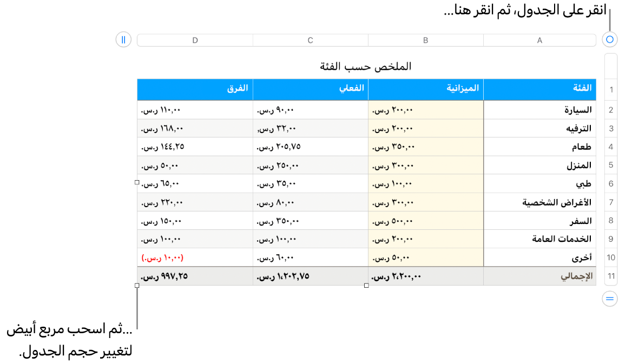Select row 7 header number
619x364 pixels.
(611, 202)
